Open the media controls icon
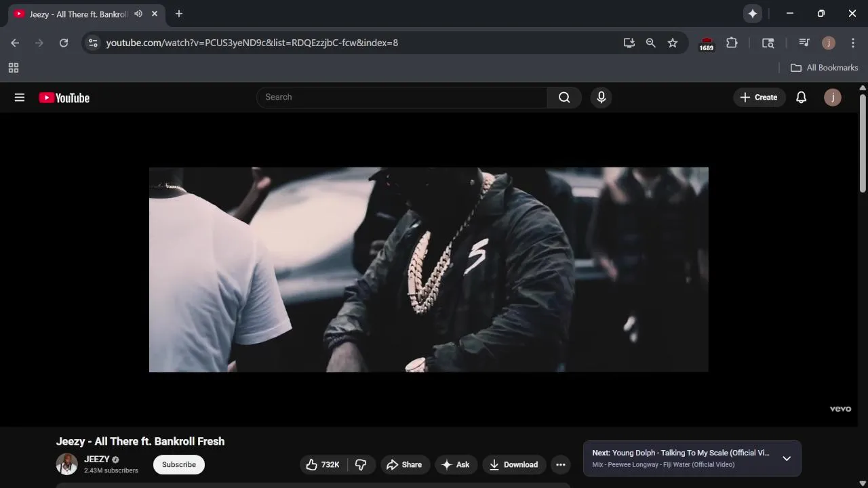Viewport: 868px width, 488px height. (804, 43)
